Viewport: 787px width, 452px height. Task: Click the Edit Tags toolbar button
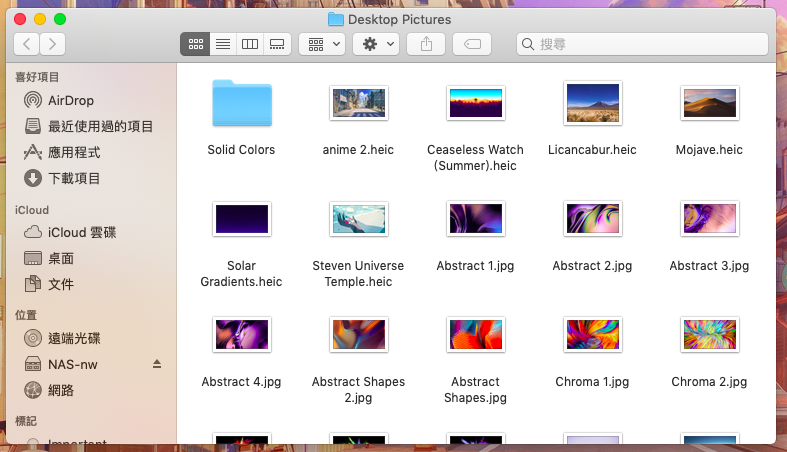click(x=472, y=44)
